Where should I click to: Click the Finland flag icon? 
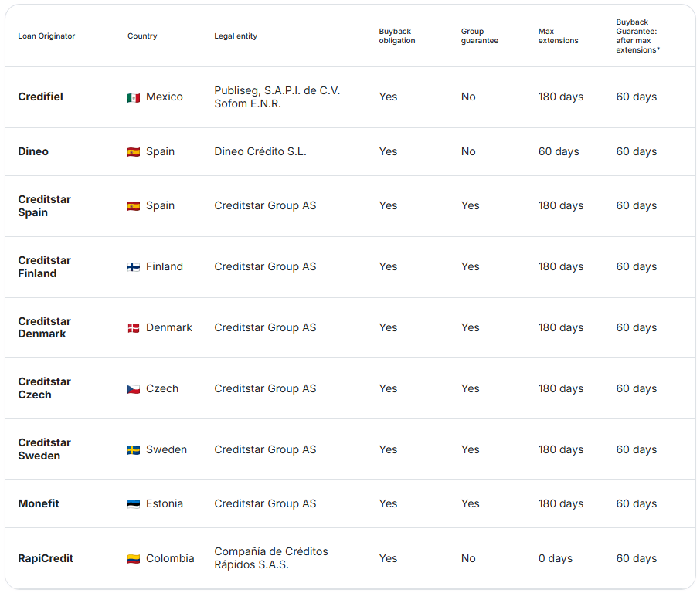point(134,267)
